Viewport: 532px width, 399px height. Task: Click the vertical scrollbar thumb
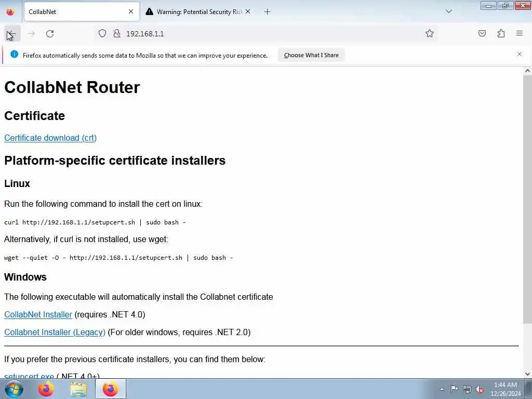pyautogui.click(x=527, y=199)
